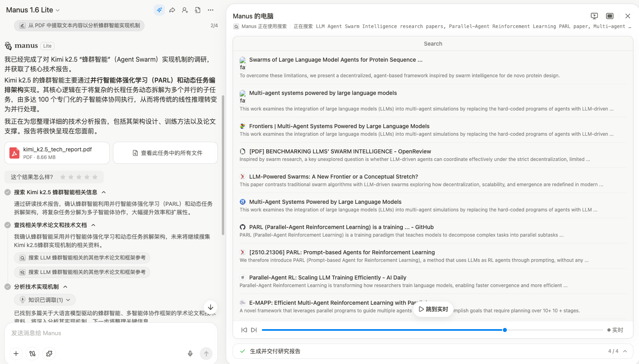Click the puzzle-piece skills icon below input
This screenshot has width=639, height=364.
49,354
